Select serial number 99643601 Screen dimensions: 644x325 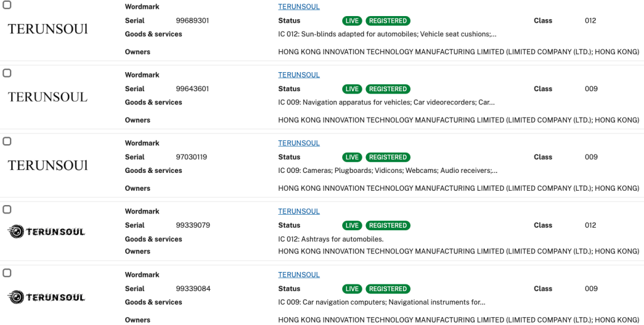pos(192,89)
